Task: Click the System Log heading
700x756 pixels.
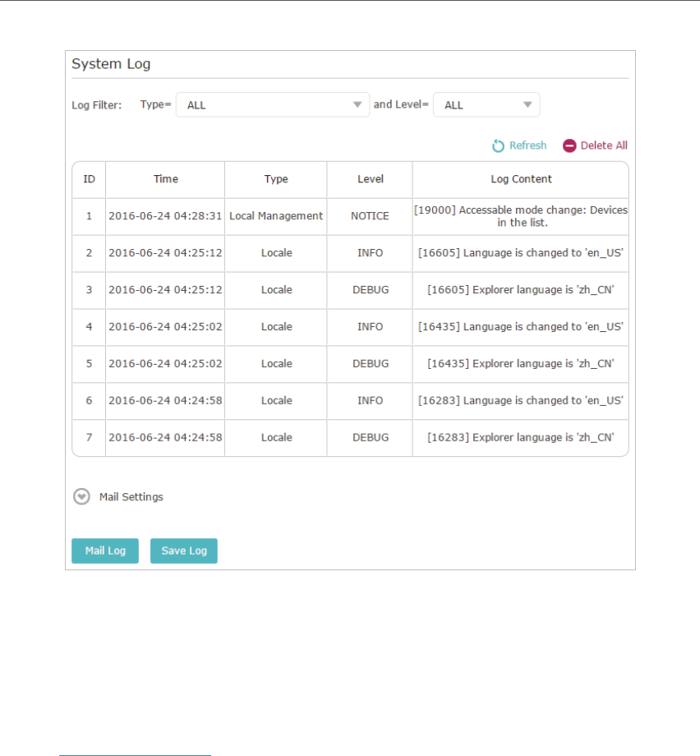Action: coord(111,64)
